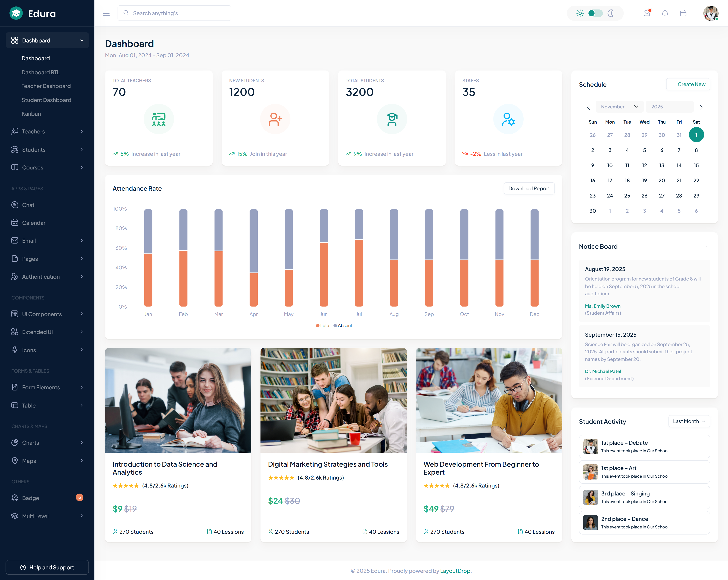Open the Kanban page
The image size is (728, 580).
[31, 113]
